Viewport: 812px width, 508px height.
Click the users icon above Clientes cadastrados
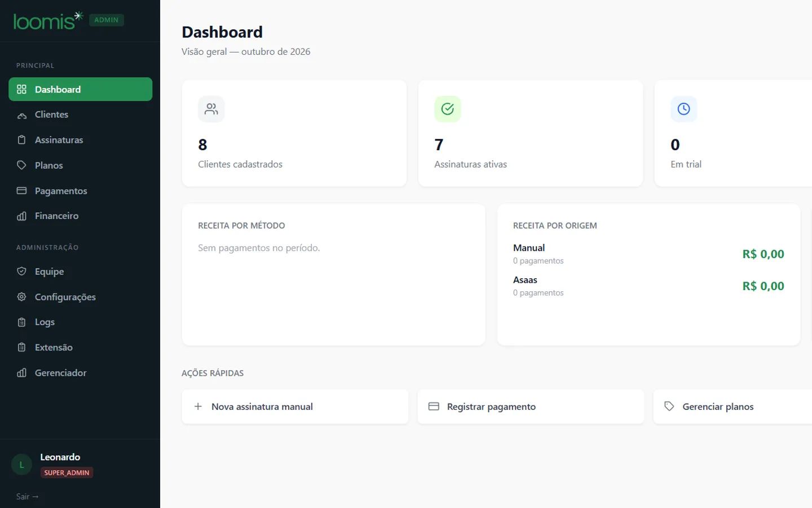(211, 109)
